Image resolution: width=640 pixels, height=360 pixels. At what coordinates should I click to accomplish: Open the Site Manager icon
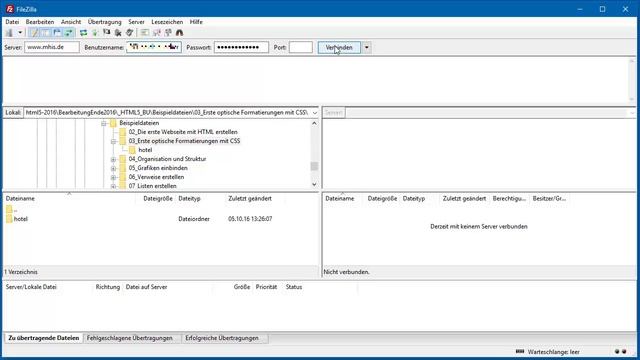(9, 33)
